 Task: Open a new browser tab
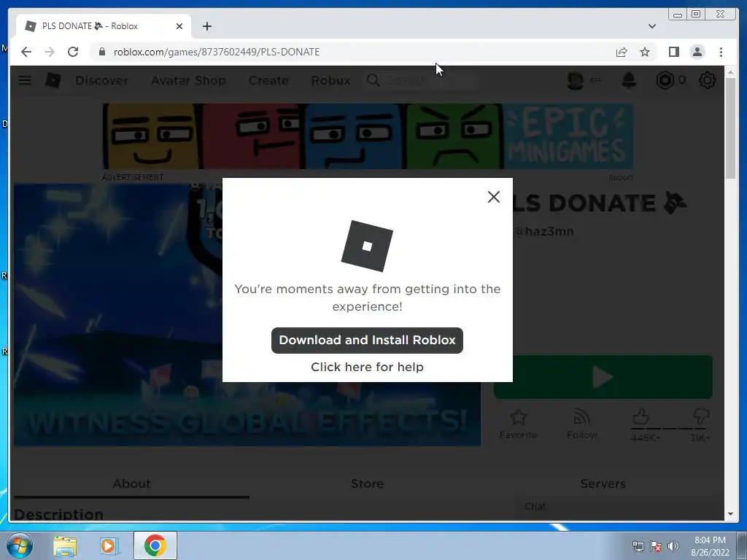(206, 26)
